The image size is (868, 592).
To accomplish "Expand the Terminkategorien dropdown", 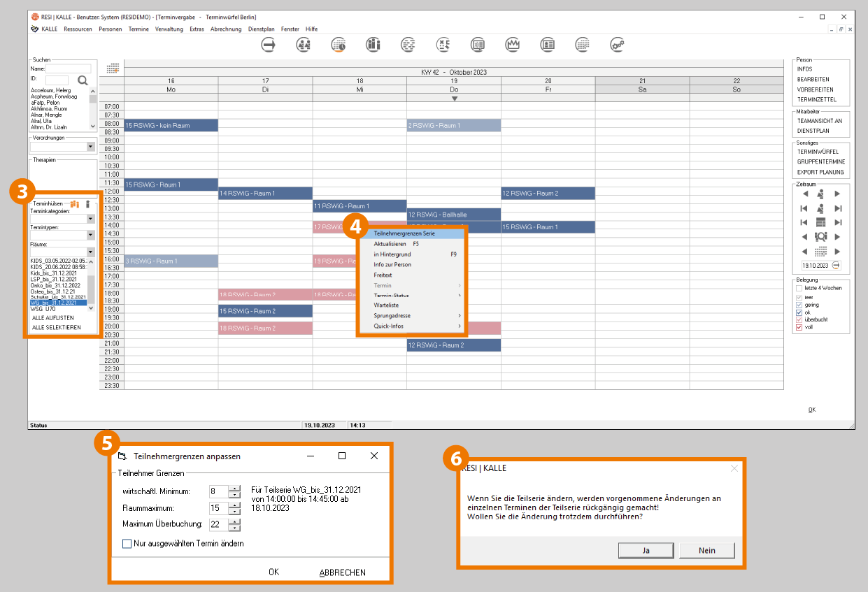I will pyautogui.click(x=90, y=219).
